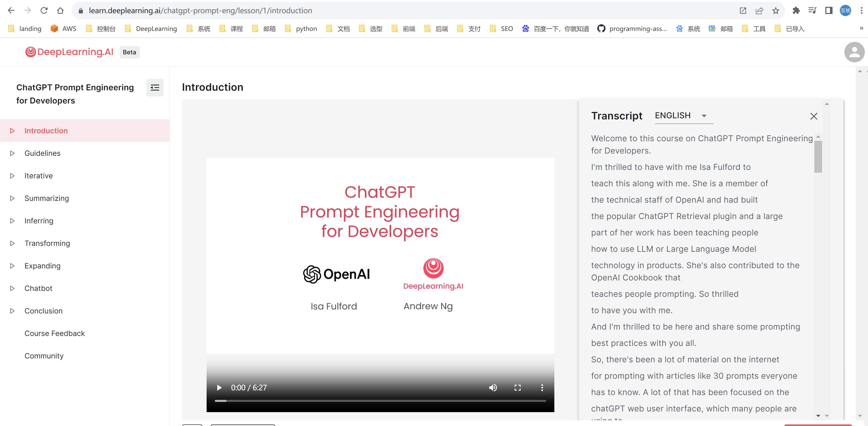Click the address bar URL
The image size is (868, 426).
click(200, 10)
